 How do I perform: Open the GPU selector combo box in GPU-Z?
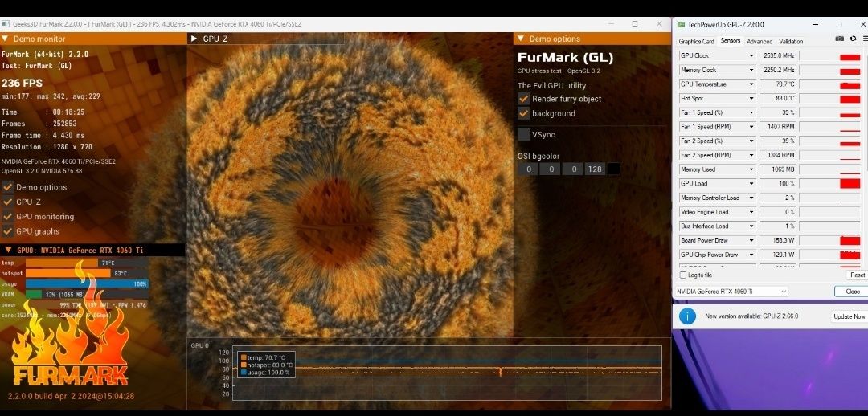pyautogui.click(x=731, y=291)
